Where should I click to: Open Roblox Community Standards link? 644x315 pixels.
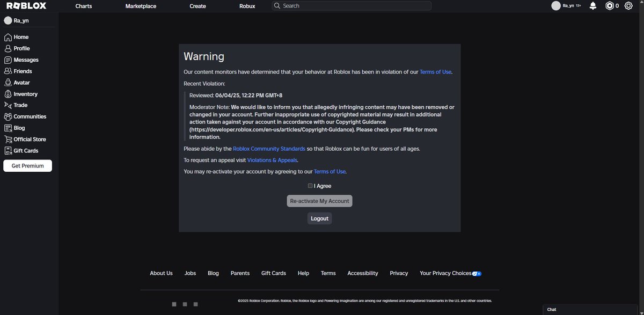[x=269, y=149]
